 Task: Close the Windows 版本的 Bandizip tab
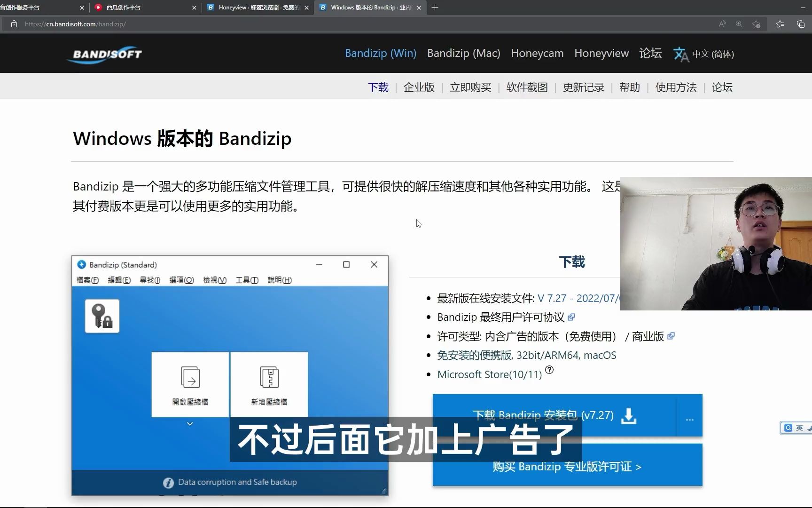(419, 8)
